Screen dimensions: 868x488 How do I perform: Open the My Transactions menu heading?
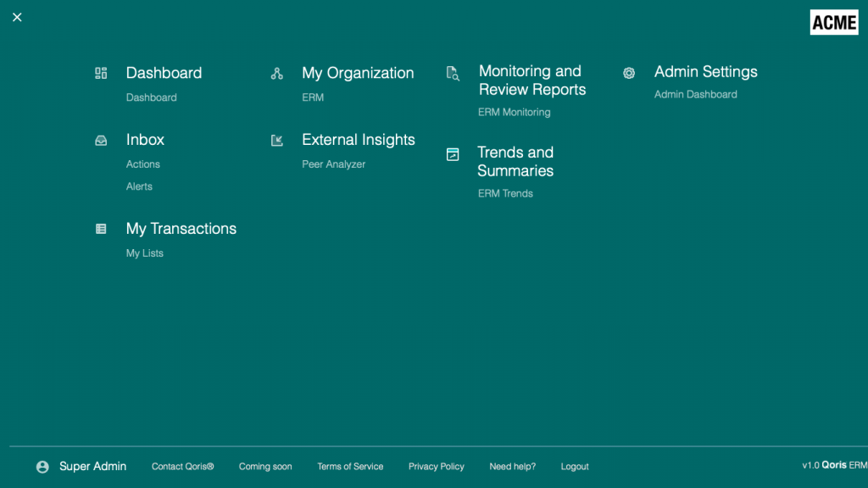tap(181, 229)
